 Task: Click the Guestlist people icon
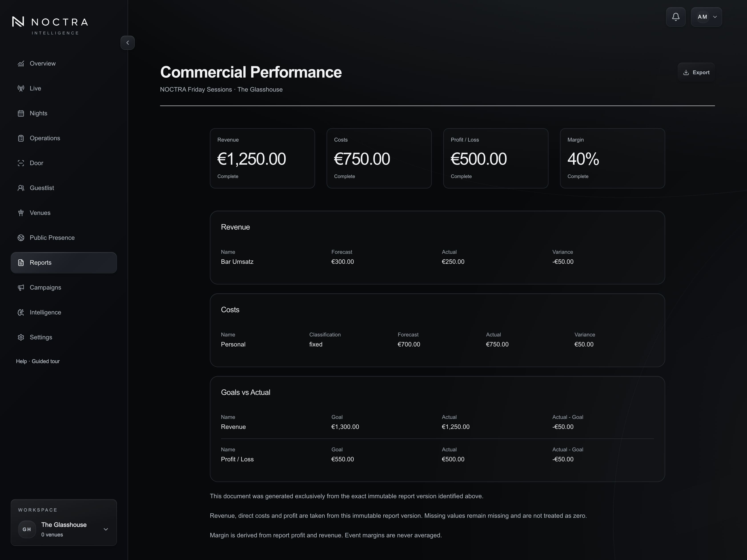21,188
